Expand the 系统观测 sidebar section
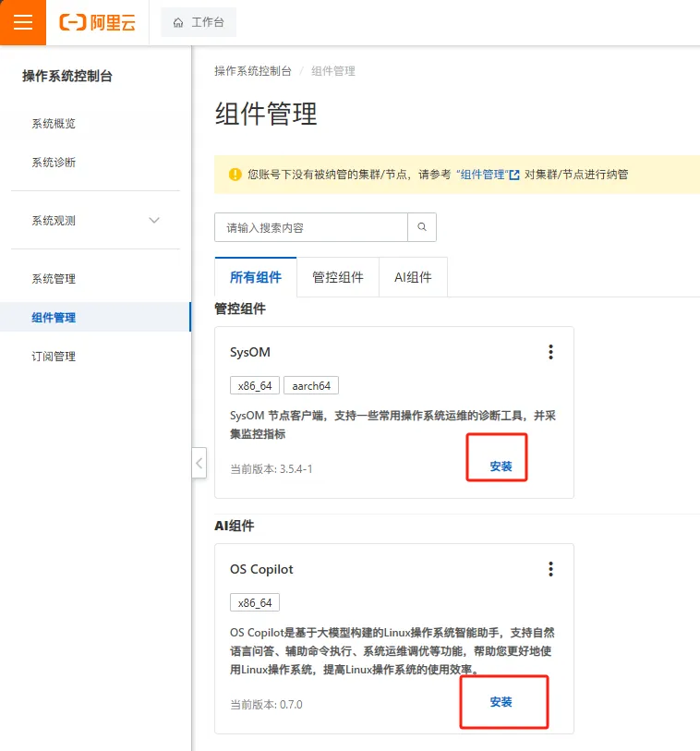Viewport: 700px width, 751px height. point(95,221)
